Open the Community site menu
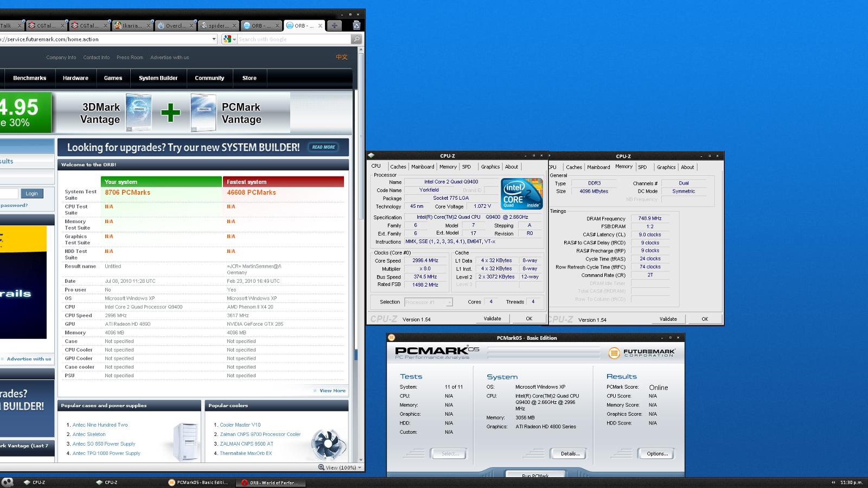Screen dimensions: 868x488 [209, 78]
